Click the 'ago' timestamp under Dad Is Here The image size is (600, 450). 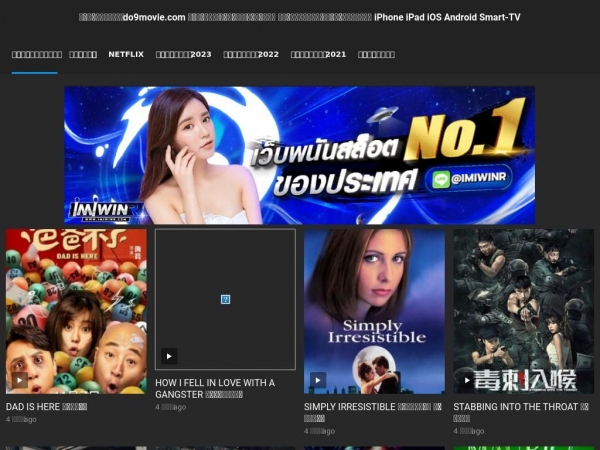click(21, 419)
